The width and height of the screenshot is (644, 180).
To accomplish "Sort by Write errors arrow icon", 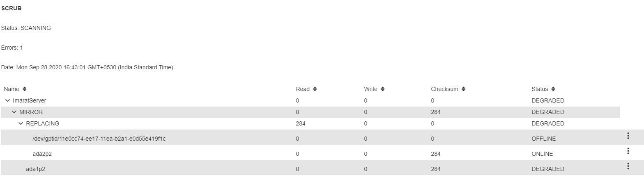I will [x=382, y=89].
